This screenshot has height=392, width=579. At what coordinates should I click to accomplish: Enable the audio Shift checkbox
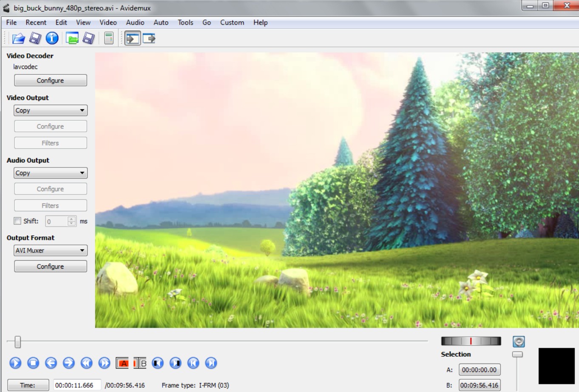[x=17, y=221]
